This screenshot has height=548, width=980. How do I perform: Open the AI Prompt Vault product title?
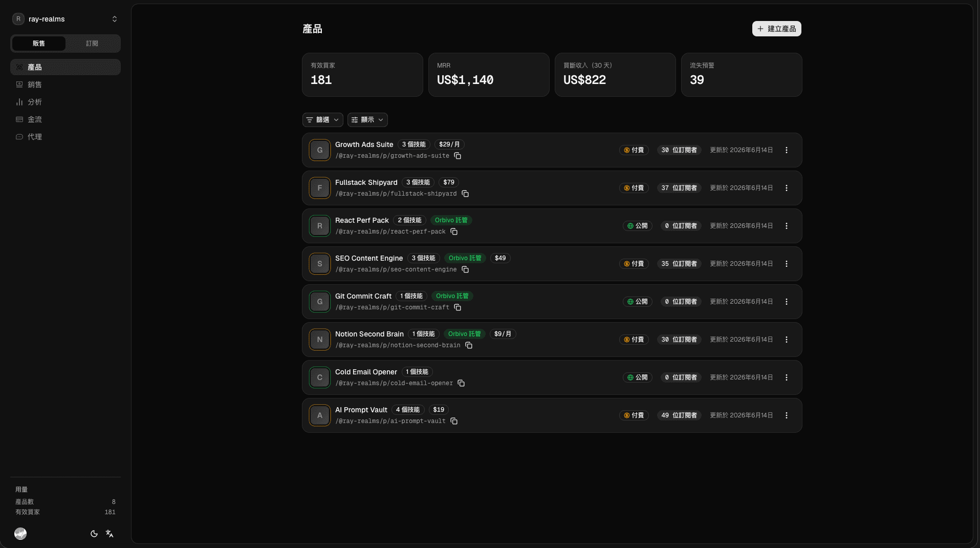(x=361, y=410)
